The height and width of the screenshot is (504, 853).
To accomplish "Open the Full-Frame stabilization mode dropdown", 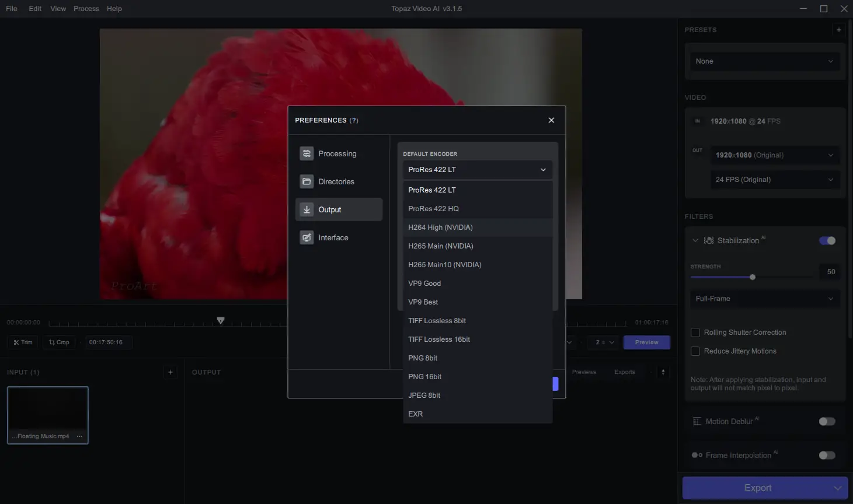I will click(765, 299).
